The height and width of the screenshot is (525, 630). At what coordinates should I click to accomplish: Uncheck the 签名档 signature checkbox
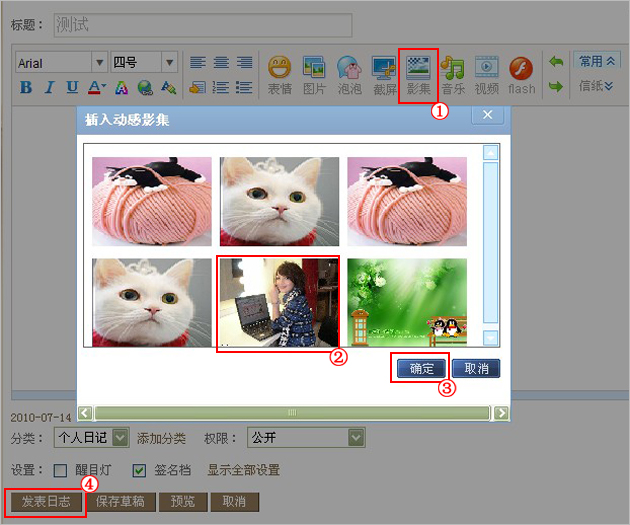pyautogui.click(x=139, y=470)
